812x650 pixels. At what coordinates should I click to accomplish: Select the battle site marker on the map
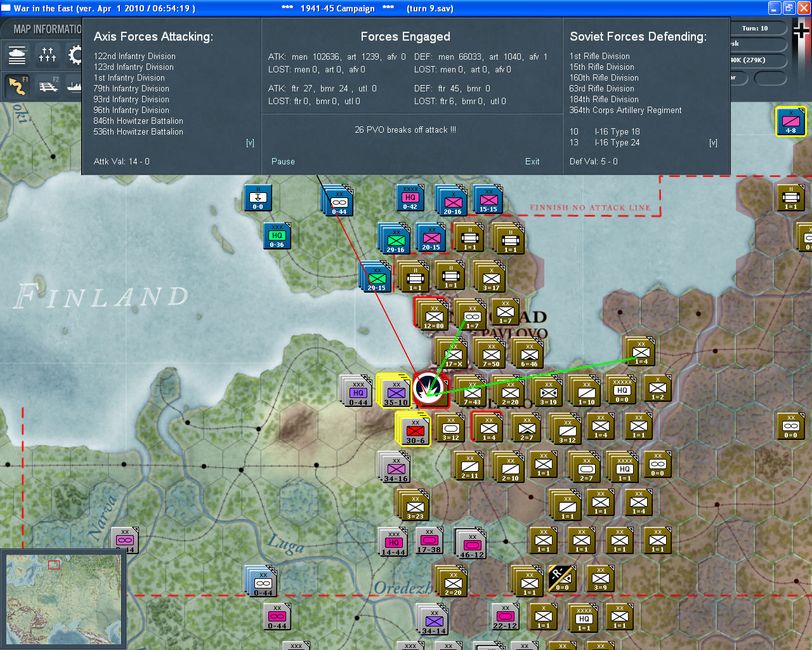click(429, 389)
